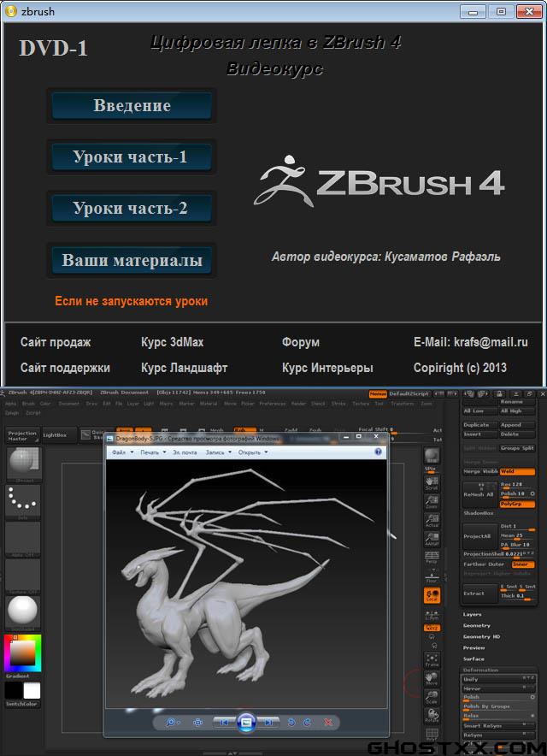Select the current brush sphere thumbnail

click(x=23, y=464)
